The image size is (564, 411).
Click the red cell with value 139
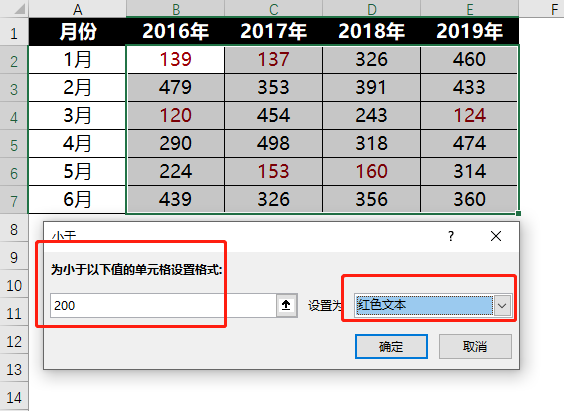click(x=176, y=60)
